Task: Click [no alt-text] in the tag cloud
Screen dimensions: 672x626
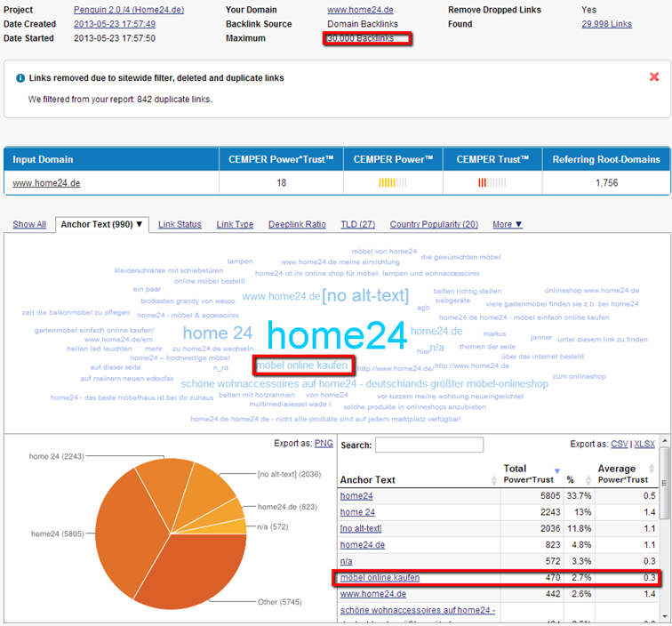Action: click(x=365, y=295)
